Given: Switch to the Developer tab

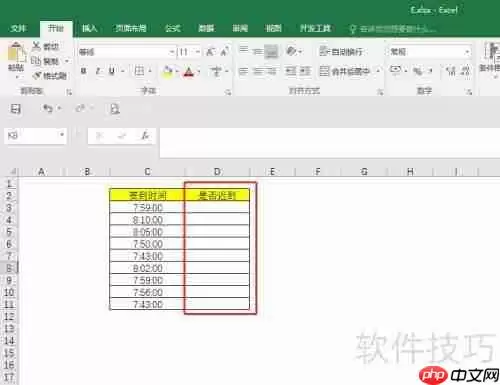Looking at the screenshot, I should pyautogui.click(x=315, y=28).
